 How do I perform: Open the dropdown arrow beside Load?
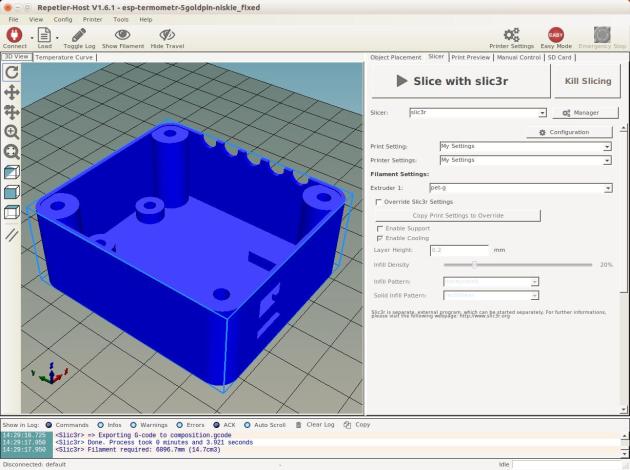(x=57, y=38)
